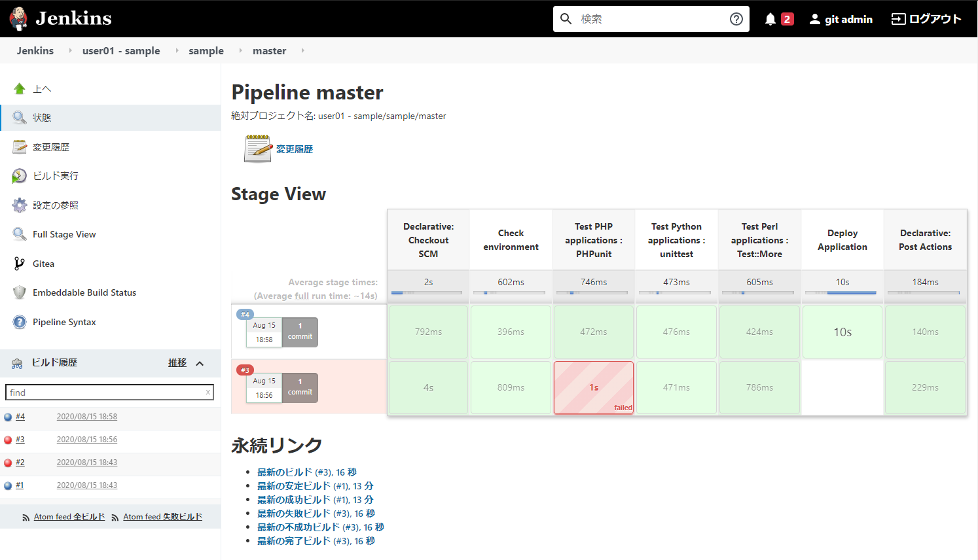
Task: Click the build now clock icon
Action: coord(20,176)
